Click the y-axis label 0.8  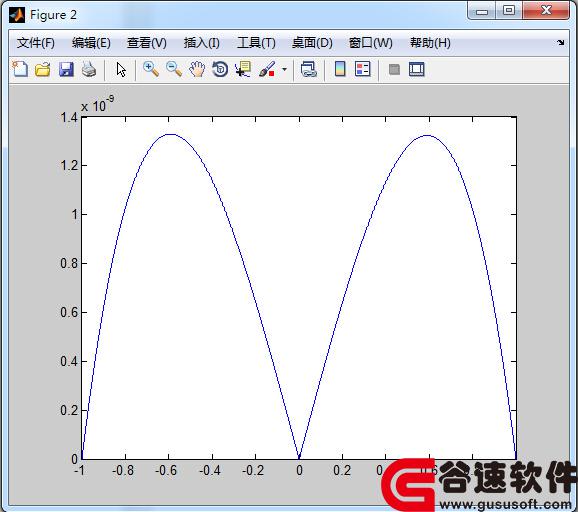(69, 263)
